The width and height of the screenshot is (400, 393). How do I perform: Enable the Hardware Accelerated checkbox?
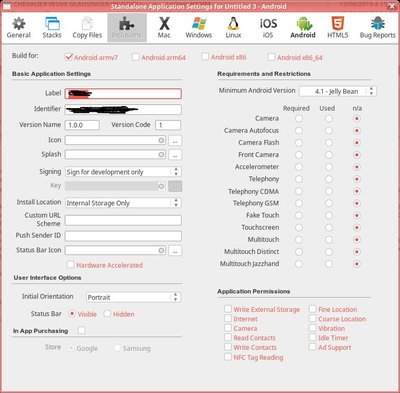click(70, 265)
